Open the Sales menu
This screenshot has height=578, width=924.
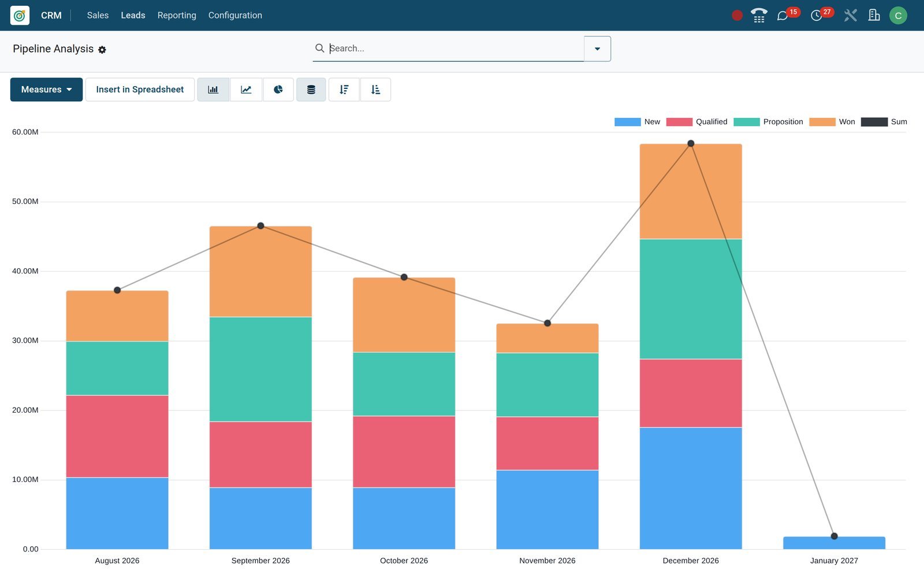(x=98, y=15)
